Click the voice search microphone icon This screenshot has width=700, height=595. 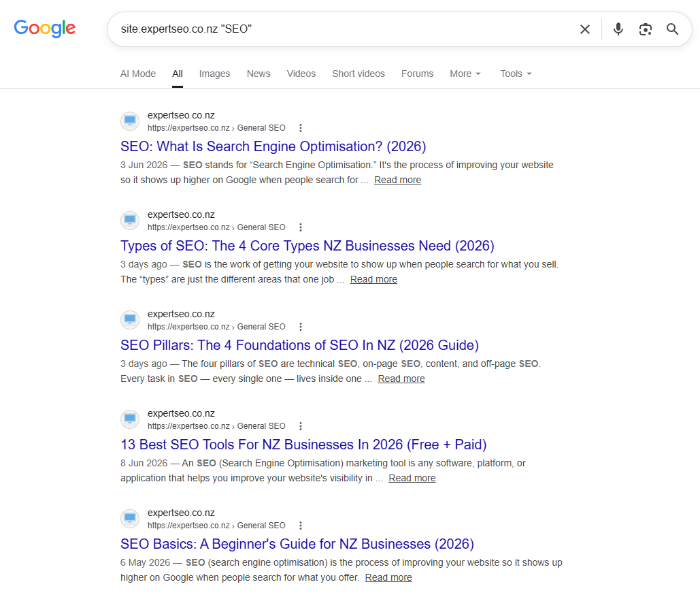pos(618,29)
